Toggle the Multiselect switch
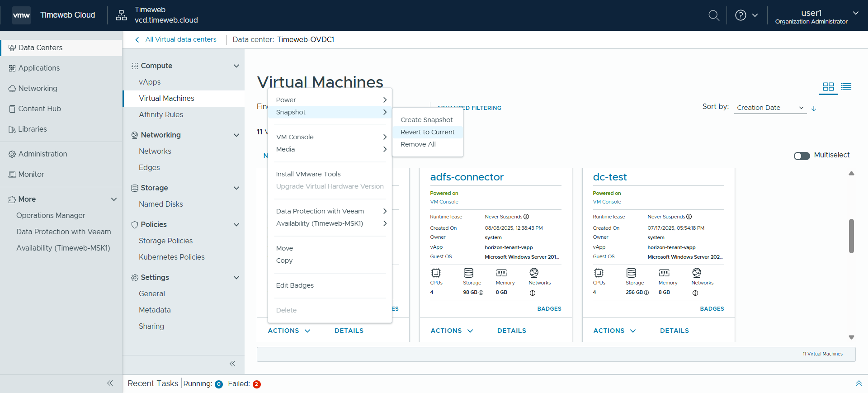The width and height of the screenshot is (868, 393). pyautogui.click(x=802, y=156)
